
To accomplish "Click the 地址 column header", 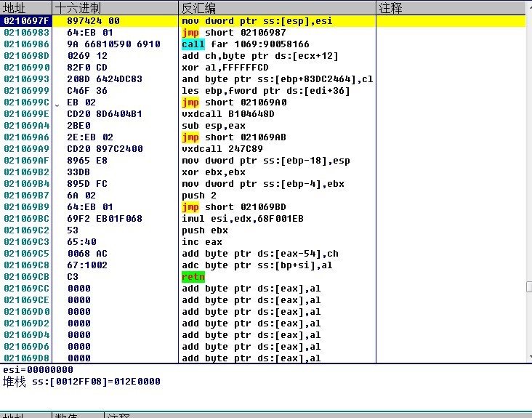I will pyautogui.click(x=25, y=7).
